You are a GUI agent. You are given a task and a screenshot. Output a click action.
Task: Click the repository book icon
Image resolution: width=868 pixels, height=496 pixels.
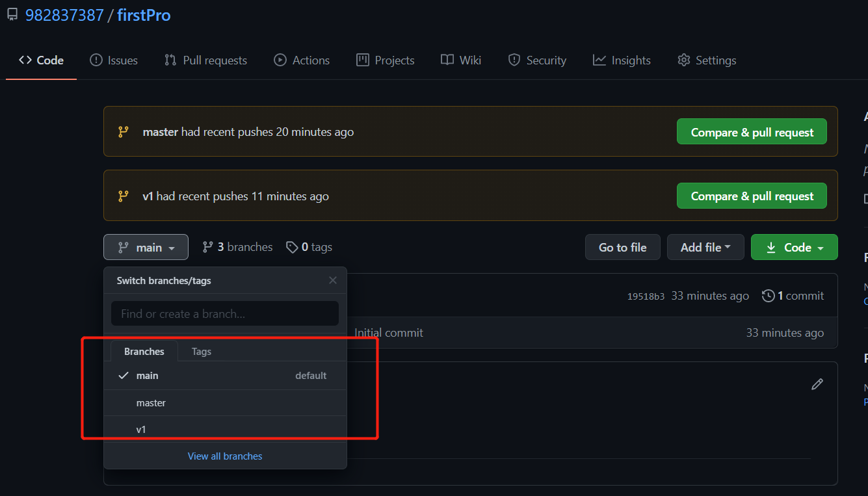click(x=12, y=15)
